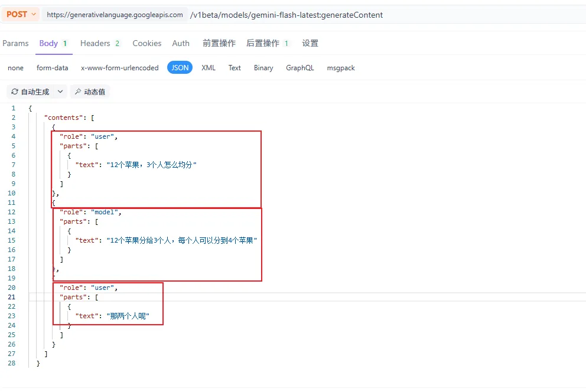Open the POST method dropdown
Image resolution: width=586 pixels, height=392 pixels.
[x=21, y=14]
